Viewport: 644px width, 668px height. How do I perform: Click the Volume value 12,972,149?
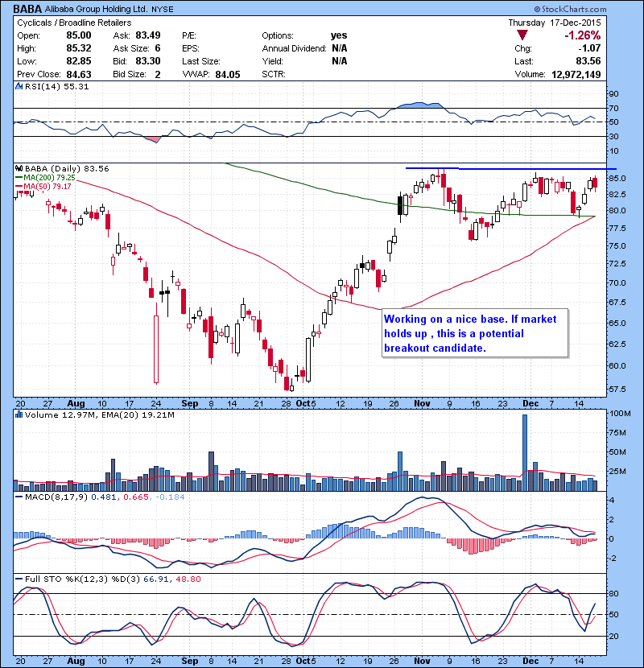click(x=576, y=74)
